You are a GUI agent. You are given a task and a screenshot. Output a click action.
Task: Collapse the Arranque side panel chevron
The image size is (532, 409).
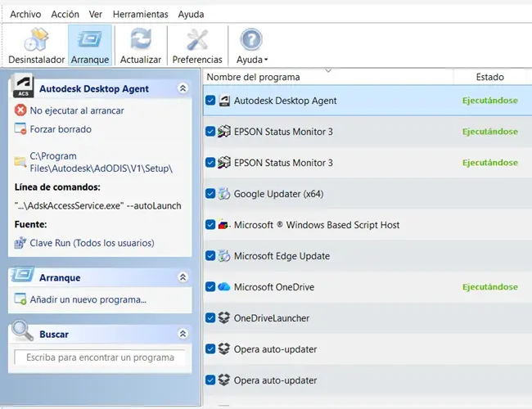pyautogui.click(x=183, y=277)
